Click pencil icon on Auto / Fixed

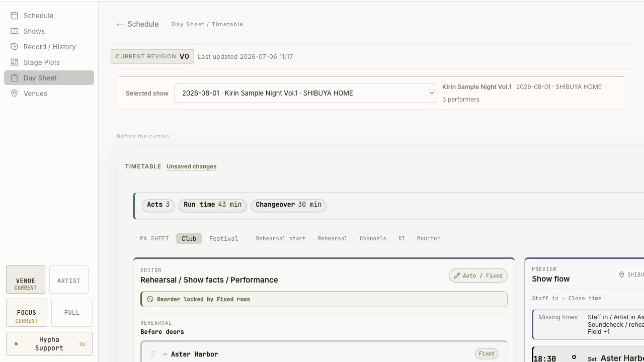click(x=457, y=276)
